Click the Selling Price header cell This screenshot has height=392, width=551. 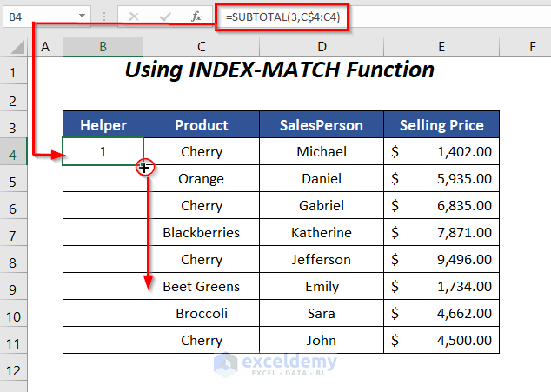click(441, 125)
